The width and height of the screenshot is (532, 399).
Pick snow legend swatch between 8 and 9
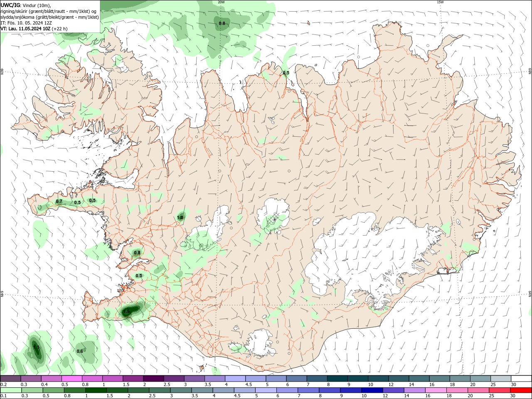pyautogui.click(x=337, y=379)
